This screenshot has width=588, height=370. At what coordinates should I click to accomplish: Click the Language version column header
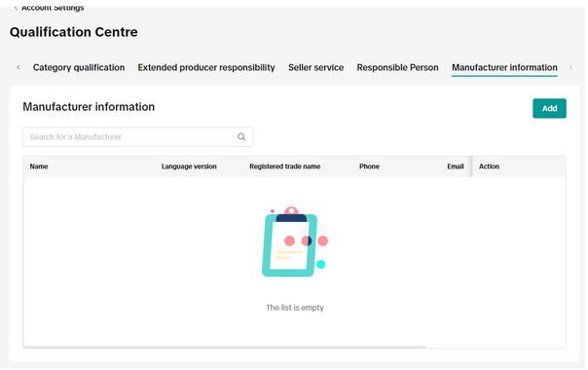coord(189,166)
